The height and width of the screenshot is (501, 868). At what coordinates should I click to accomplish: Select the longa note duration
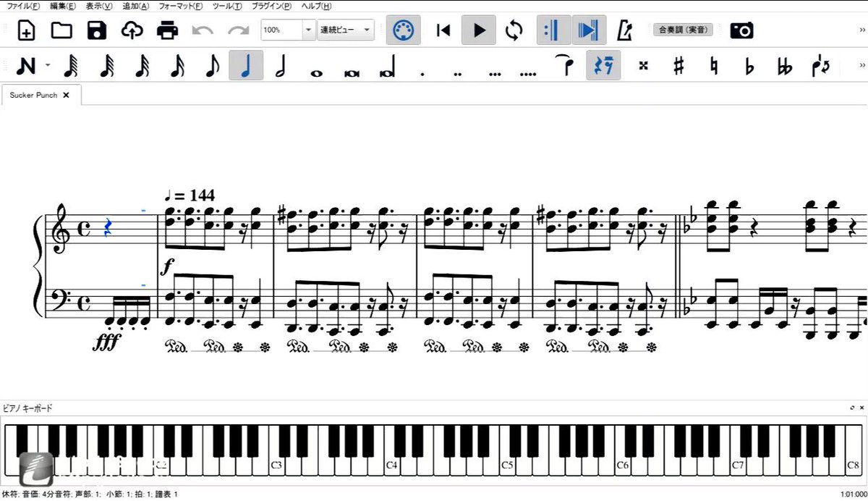coord(388,67)
